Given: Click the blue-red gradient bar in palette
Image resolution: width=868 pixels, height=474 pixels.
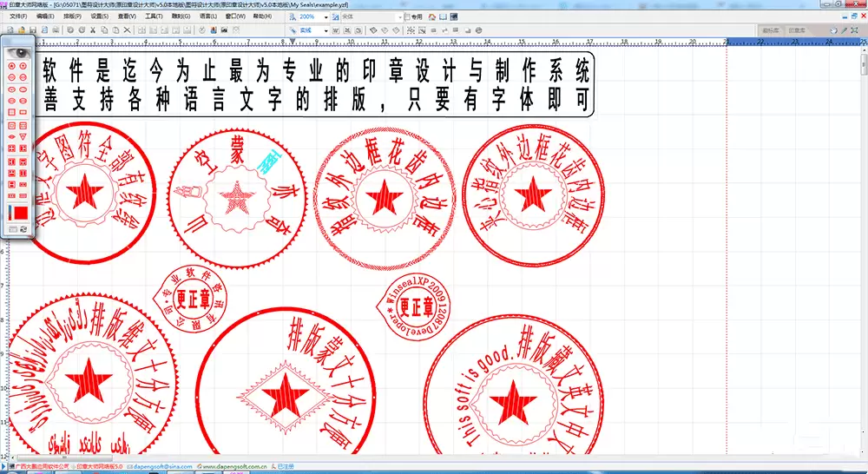Looking at the screenshot, I should [x=10, y=212].
